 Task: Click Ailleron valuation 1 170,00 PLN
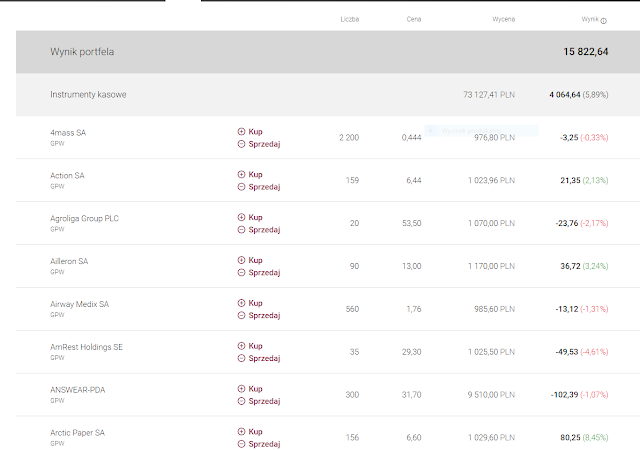pyautogui.click(x=491, y=266)
